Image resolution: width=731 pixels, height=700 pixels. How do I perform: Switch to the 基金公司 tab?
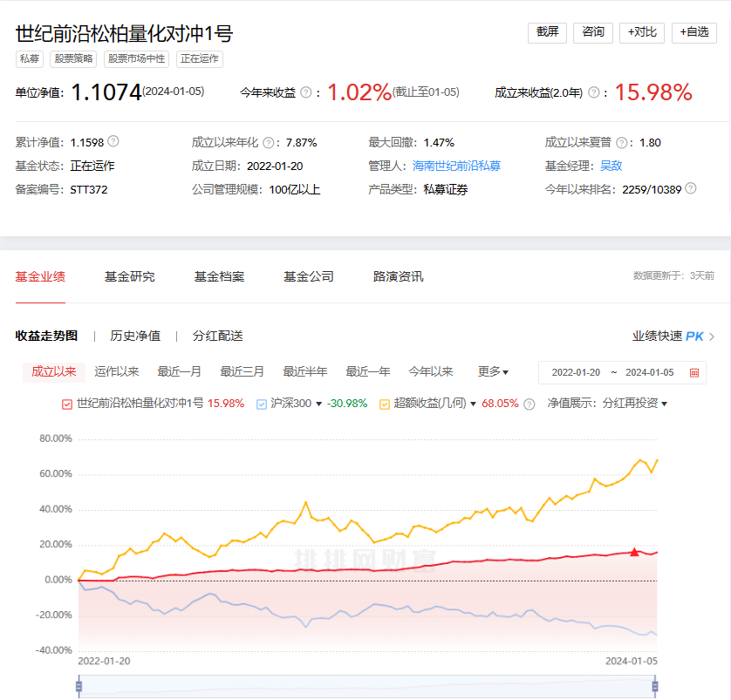[x=309, y=276]
